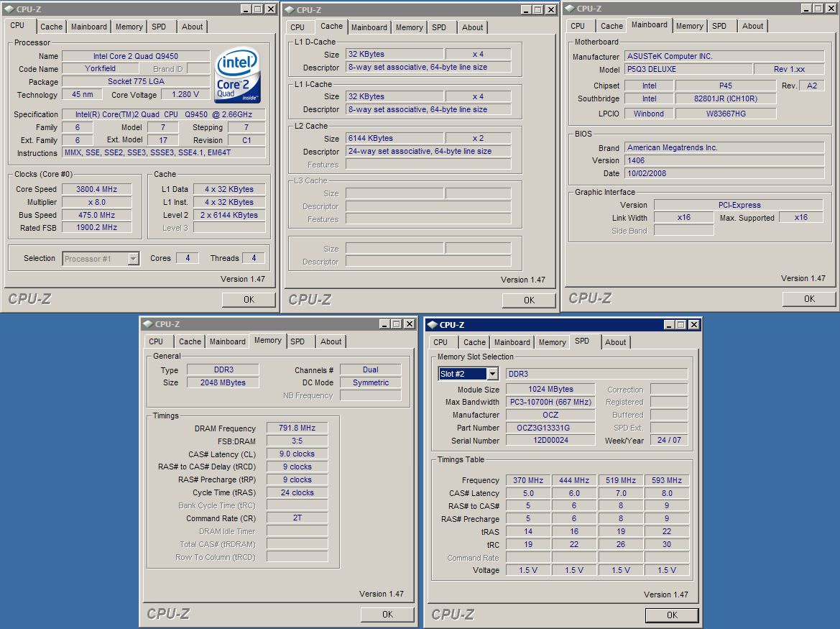Click the Rated FSB value 1900.2 MHz
The width and height of the screenshot is (840, 629).
96,228
